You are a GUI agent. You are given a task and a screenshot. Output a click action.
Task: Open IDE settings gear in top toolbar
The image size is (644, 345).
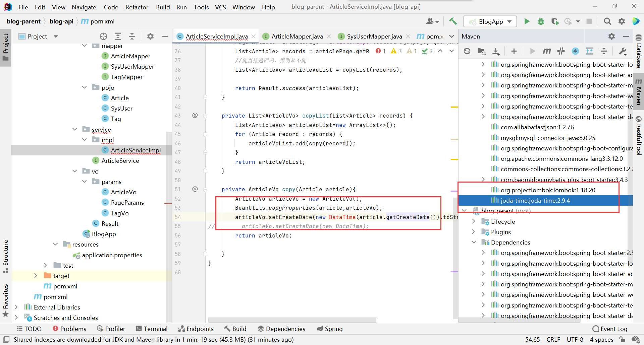[x=622, y=21]
